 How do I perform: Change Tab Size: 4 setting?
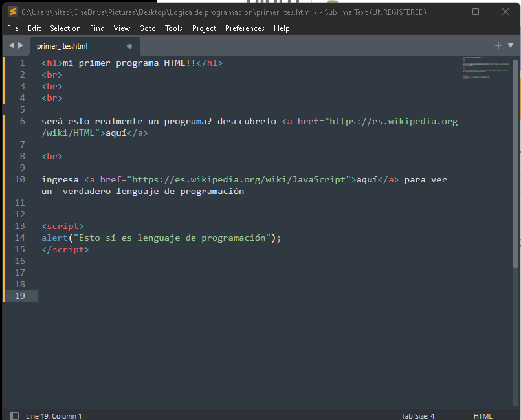pyautogui.click(x=417, y=416)
